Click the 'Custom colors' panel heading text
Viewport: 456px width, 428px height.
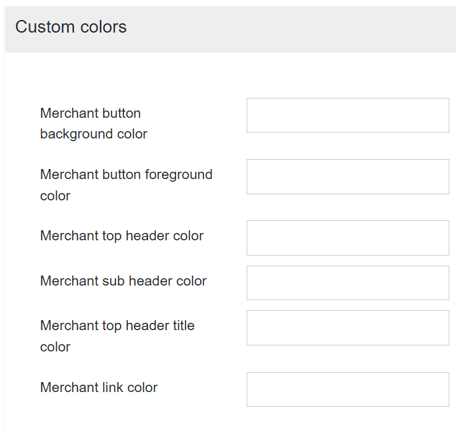point(71,27)
